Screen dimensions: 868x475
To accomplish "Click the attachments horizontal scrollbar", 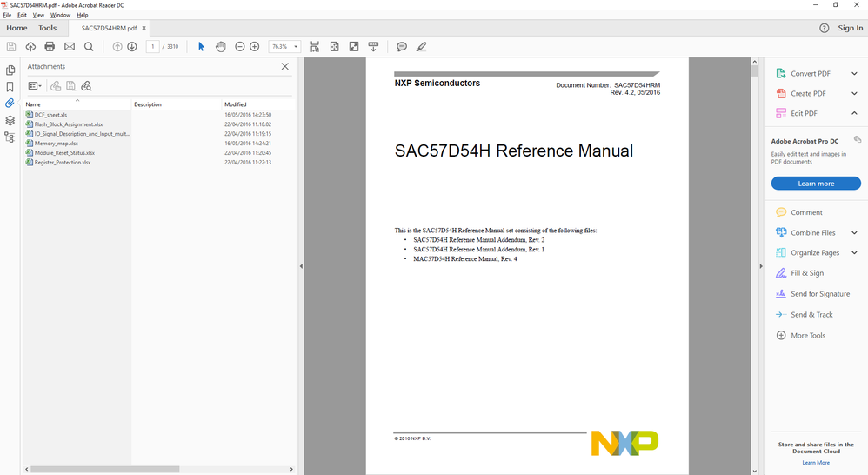I will coord(104,469).
